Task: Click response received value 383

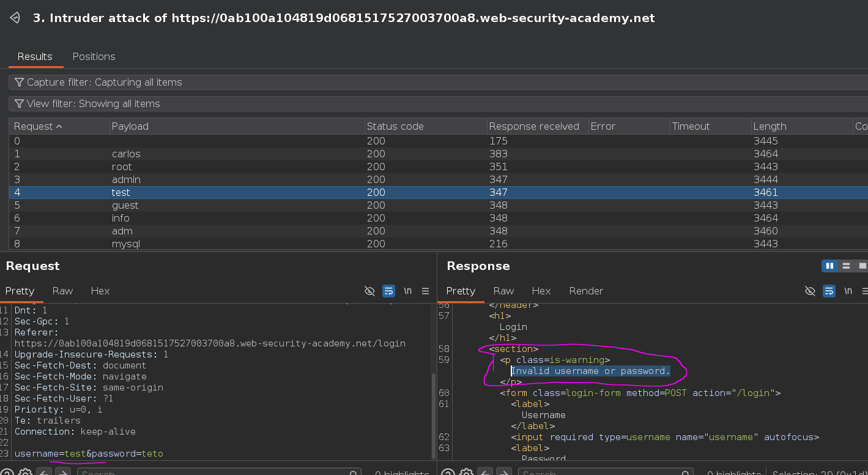Action: (499, 154)
